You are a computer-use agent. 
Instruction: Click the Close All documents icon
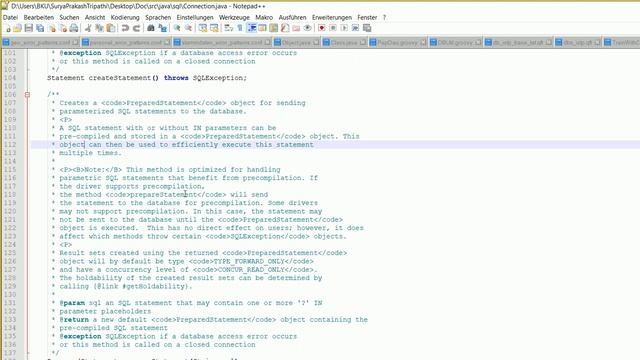[x=63, y=28]
